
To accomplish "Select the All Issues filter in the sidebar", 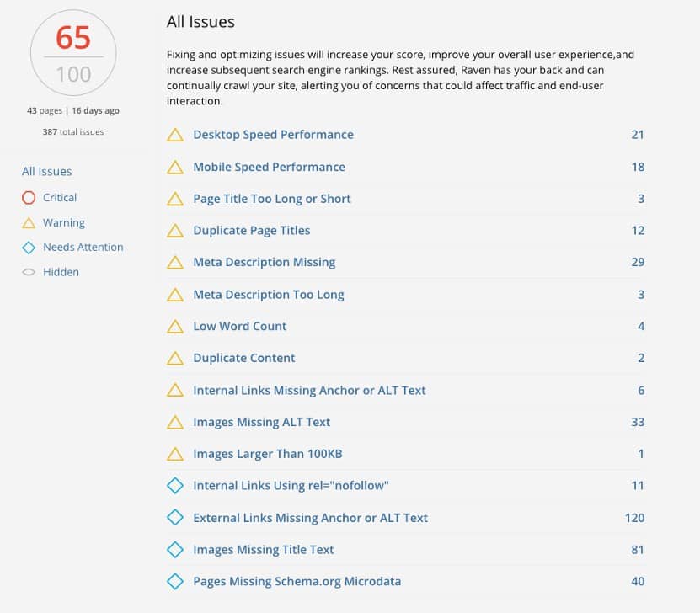I will point(46,172).
